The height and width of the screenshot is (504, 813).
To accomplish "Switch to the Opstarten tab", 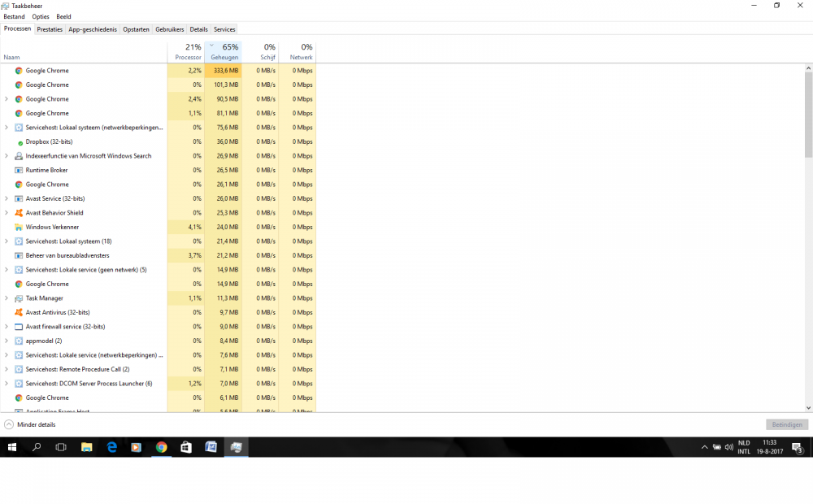I will click(x=136, y=29).
